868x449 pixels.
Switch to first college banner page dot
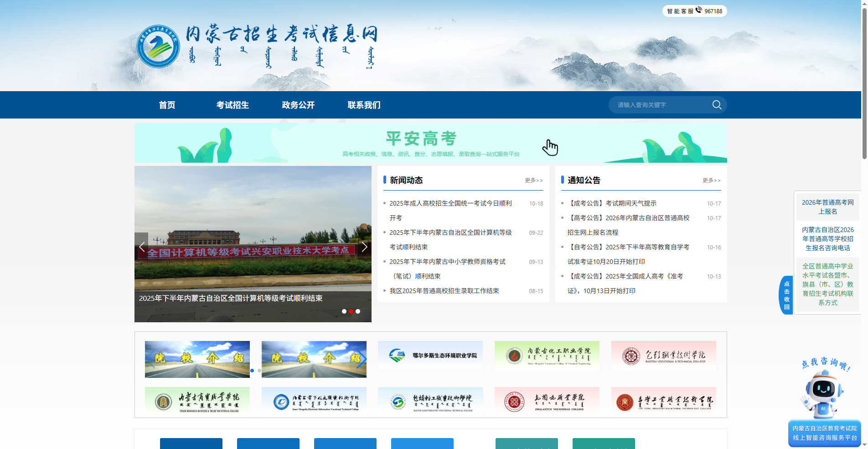[252, 371]
